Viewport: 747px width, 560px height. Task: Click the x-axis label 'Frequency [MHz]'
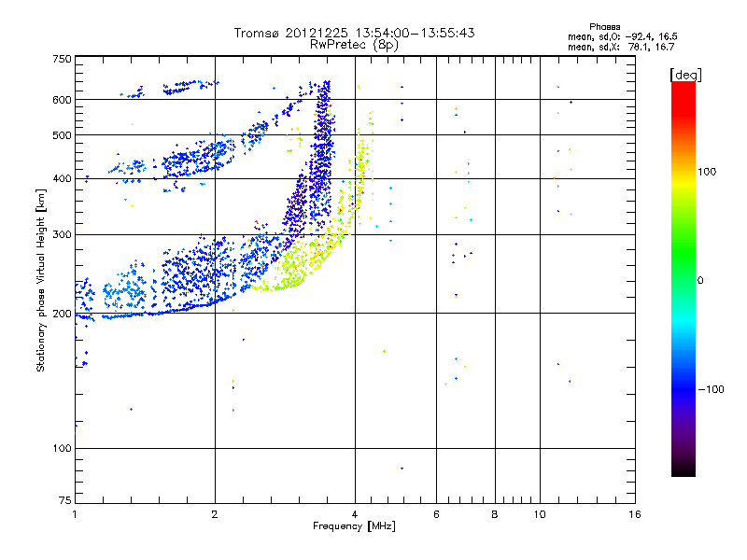point(354,526)
